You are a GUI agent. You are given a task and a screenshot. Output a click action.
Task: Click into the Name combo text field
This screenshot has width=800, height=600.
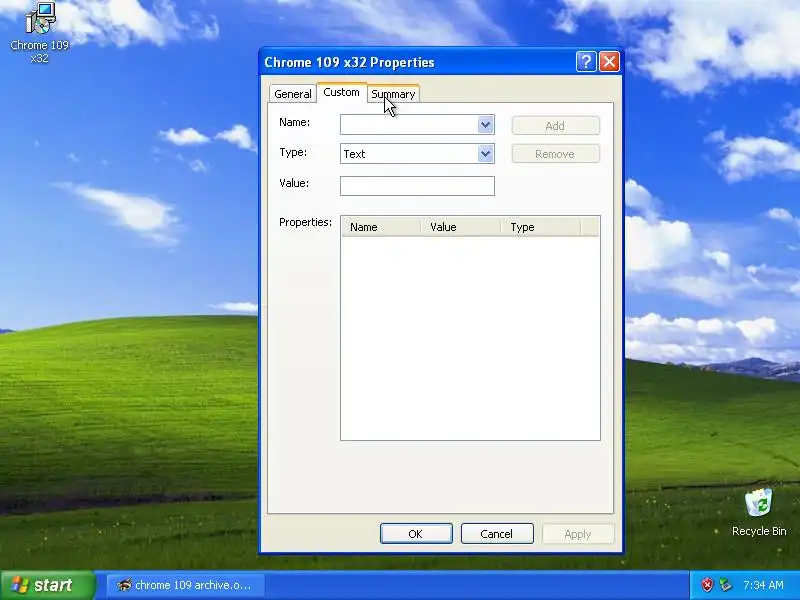409,124
